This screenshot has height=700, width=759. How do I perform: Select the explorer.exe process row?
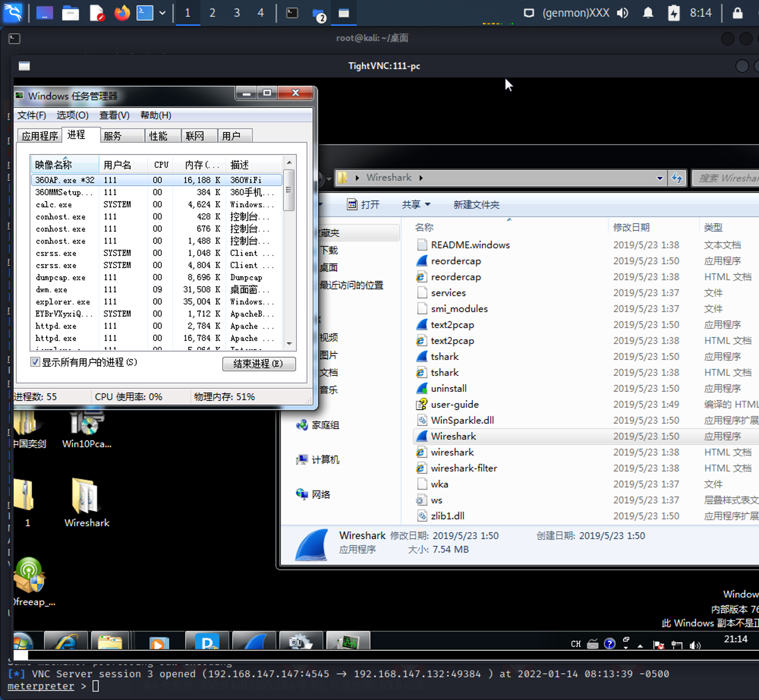pyautogui.click(x=156, y=301)
